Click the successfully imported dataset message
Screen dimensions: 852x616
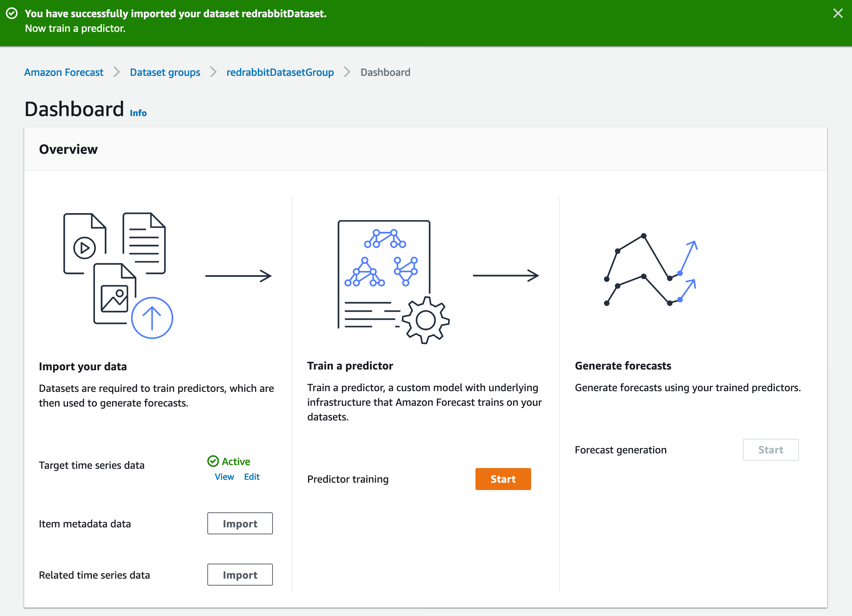point(176,14)
